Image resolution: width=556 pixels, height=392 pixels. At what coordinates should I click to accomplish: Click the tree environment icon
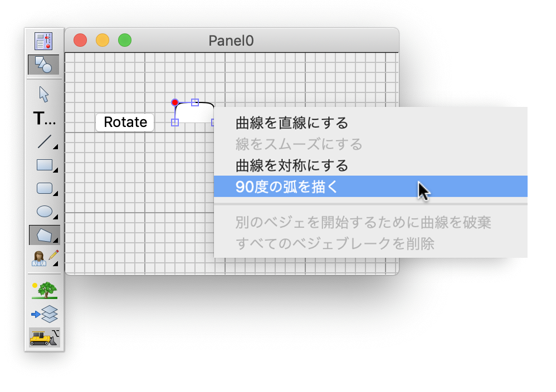pyautogui.click(x=44, y=290)
